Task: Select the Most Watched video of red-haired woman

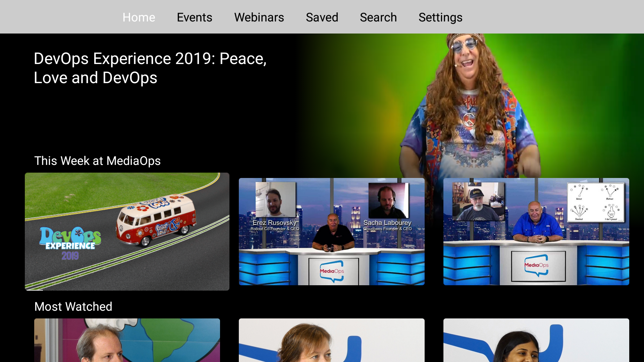Action: 332,340
